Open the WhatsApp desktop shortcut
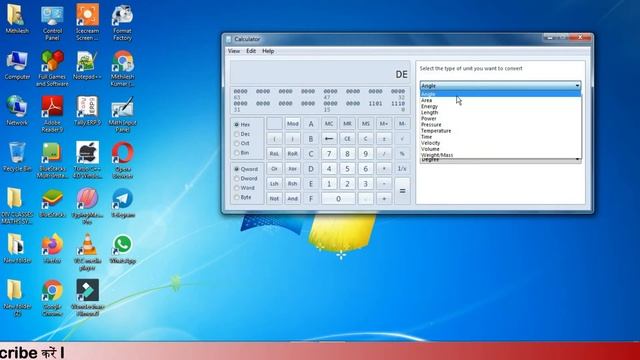Viewport: 640px width, 360px height. point(122,249)
